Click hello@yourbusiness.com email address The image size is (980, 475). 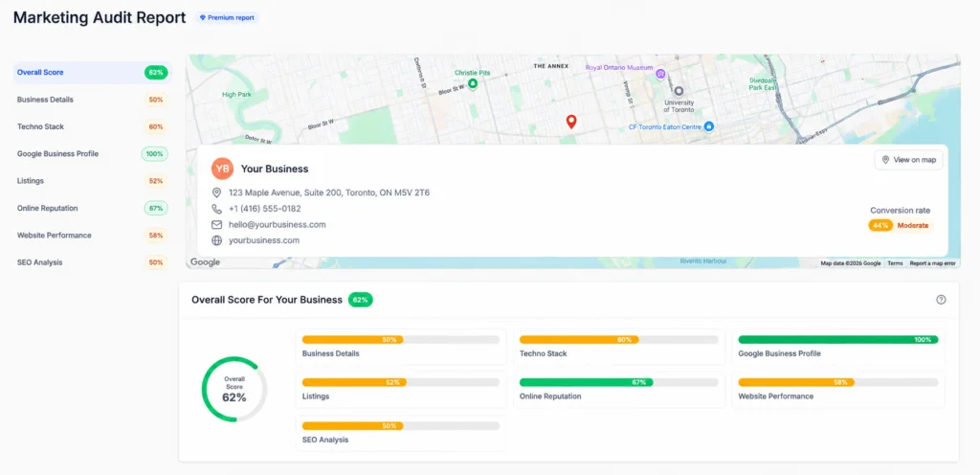(277, 224)
